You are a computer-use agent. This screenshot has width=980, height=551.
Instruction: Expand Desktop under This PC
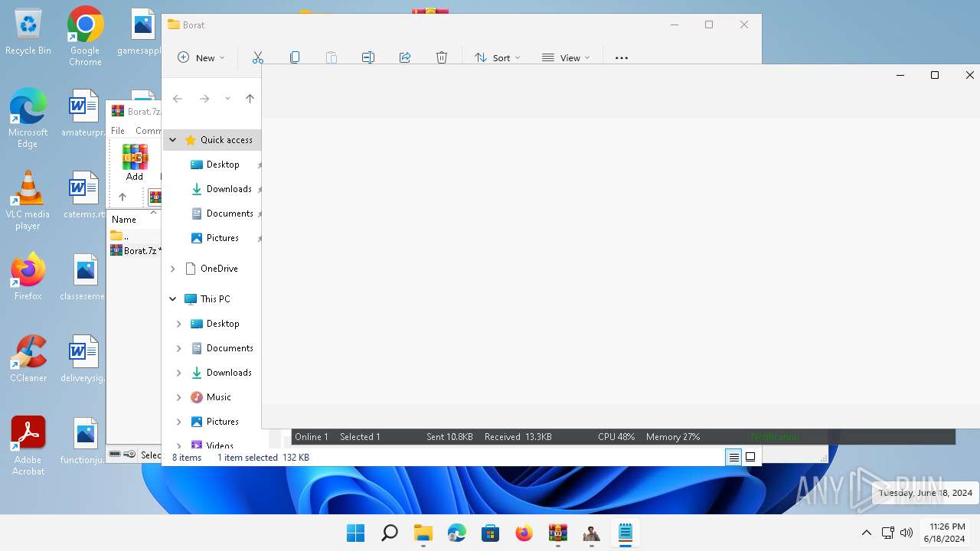tap(179, 324)
